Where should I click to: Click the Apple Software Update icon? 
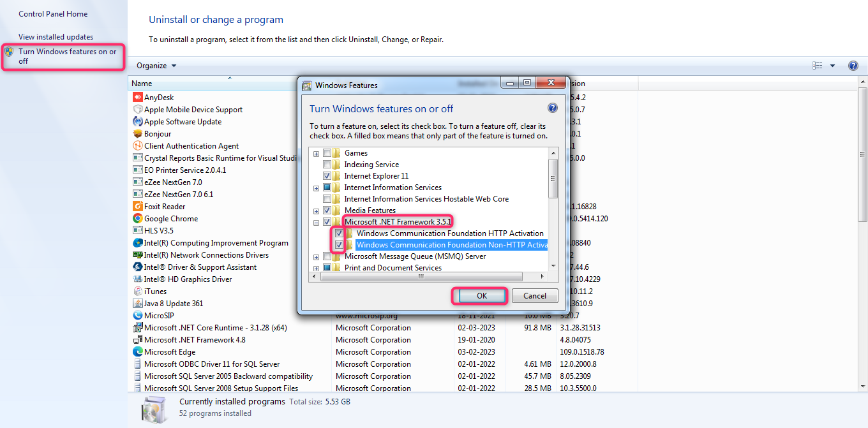137,122
